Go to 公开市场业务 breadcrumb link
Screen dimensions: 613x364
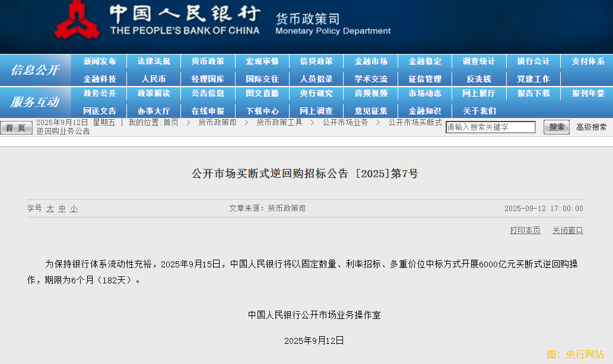point(345,122)
